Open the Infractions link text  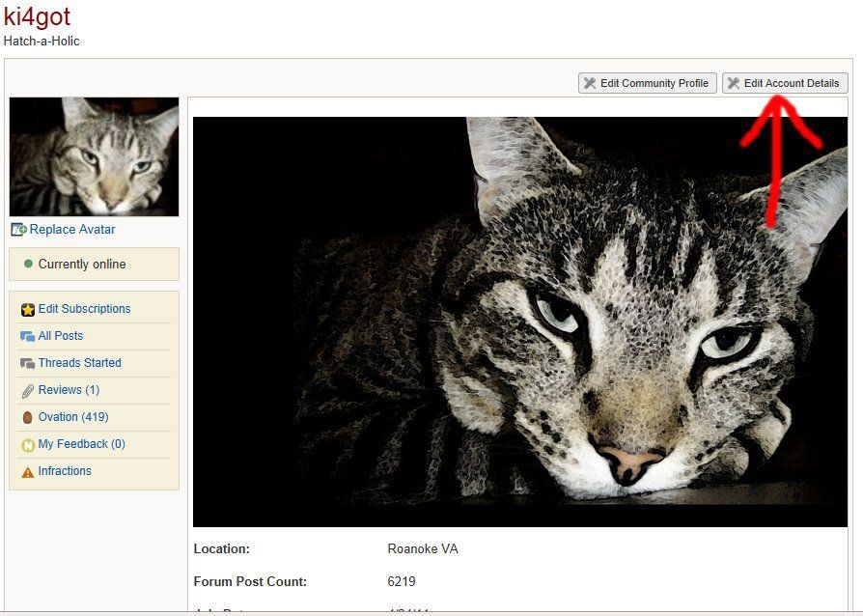point(65,471)
